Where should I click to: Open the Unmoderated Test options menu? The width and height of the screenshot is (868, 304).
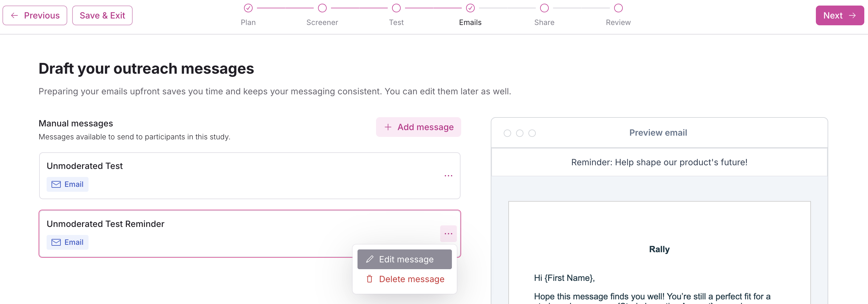[448, 176]
